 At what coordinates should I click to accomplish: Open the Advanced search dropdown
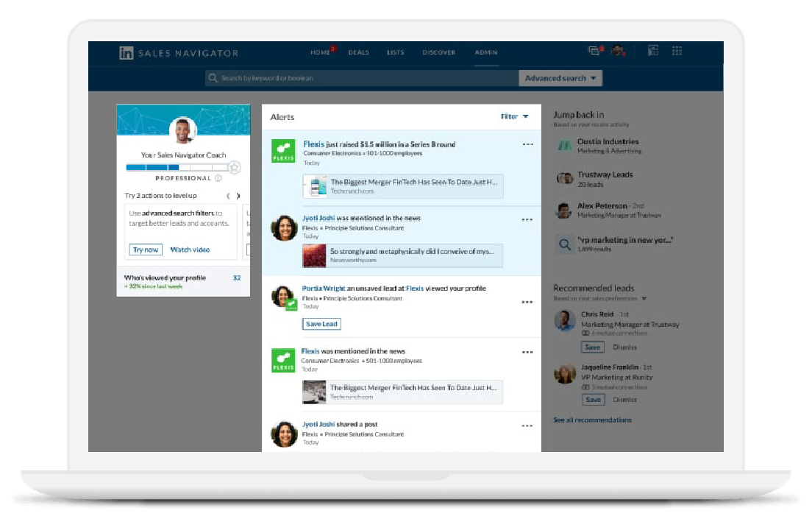(560, 78)
